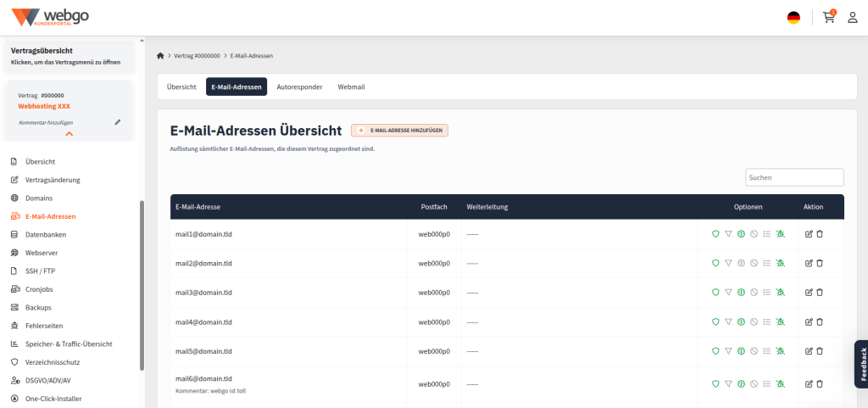The height and width of the screenshot is (408, 868).
Task: Click the funnel icon for mail5@domain.tld
Action: pyautogui.click(x=728, y=351)
